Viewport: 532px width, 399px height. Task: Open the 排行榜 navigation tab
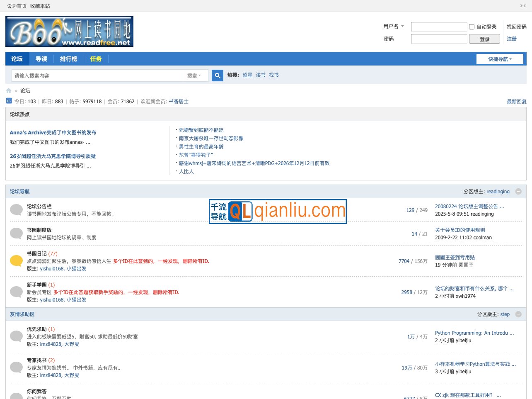coord(68,59)
